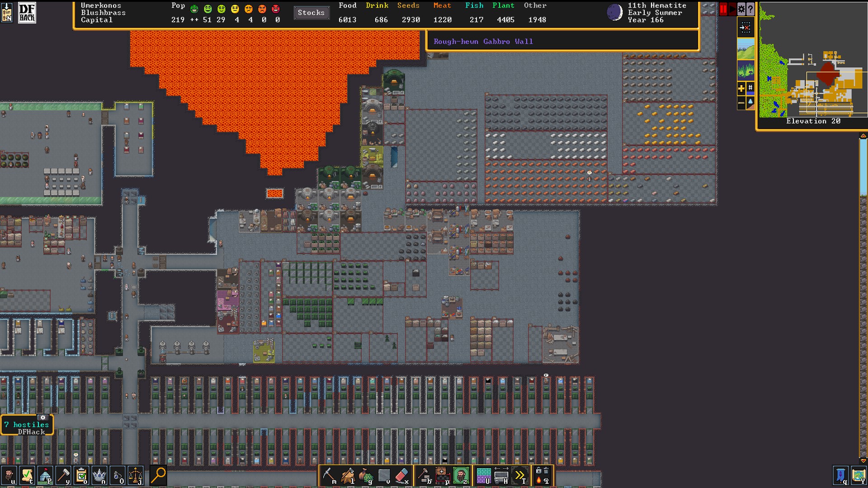Open the citizens info screen
The image size is (868, 488).
pos(9,476)
